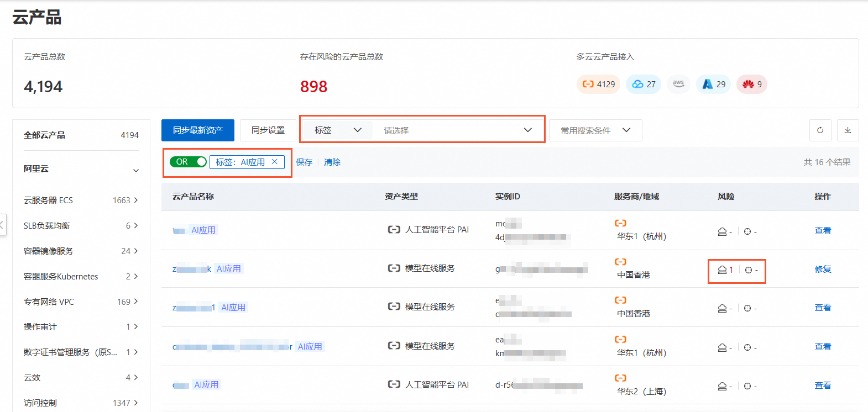The image size is (868, 412).
Task: Remove the 标签: AI应用 filter tag
Action: pyautogui.click(x=274, y=162)
